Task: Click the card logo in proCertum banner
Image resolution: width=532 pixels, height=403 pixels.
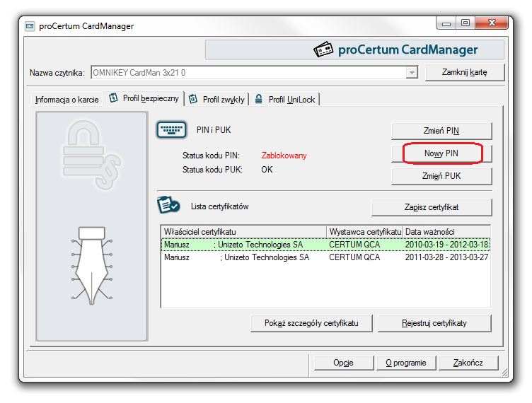Action: (323, 49)
